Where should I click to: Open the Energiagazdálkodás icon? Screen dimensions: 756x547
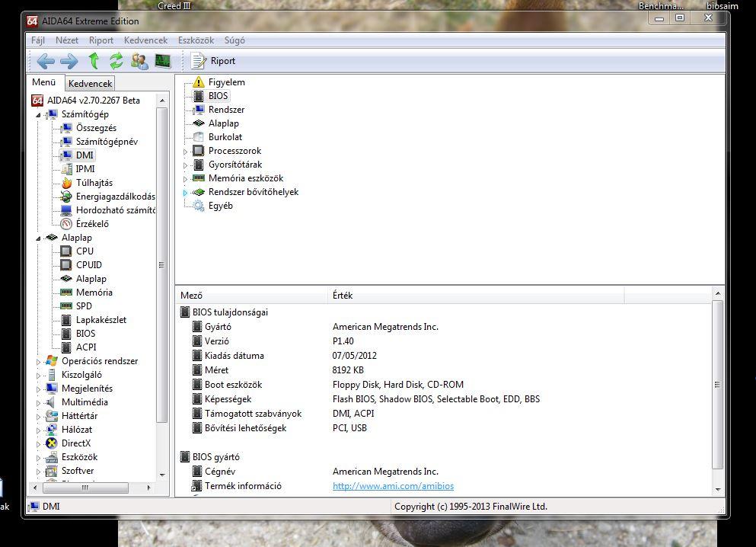66,197
